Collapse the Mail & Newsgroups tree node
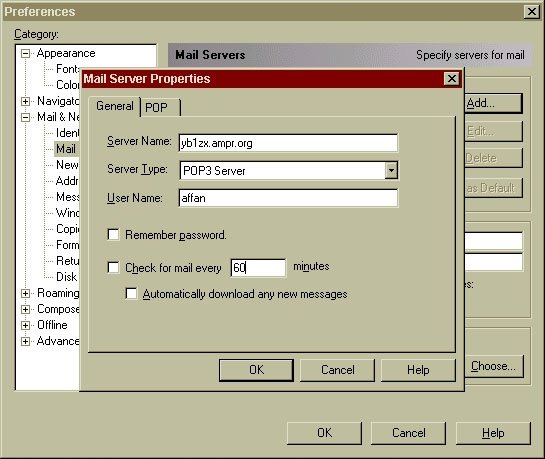 coord(25,117)
